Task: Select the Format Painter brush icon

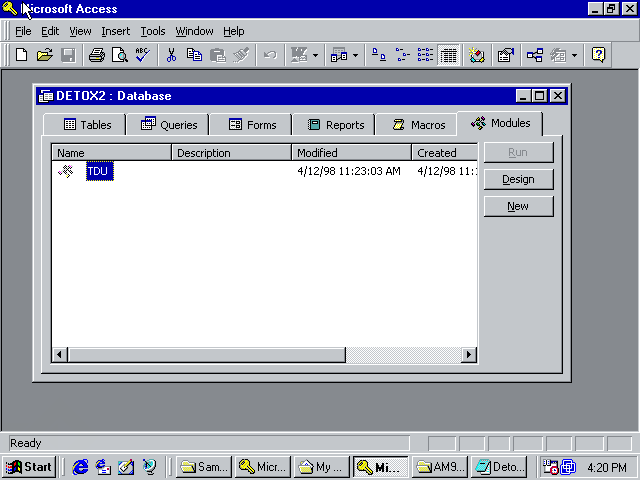Action: click(241, 55)
